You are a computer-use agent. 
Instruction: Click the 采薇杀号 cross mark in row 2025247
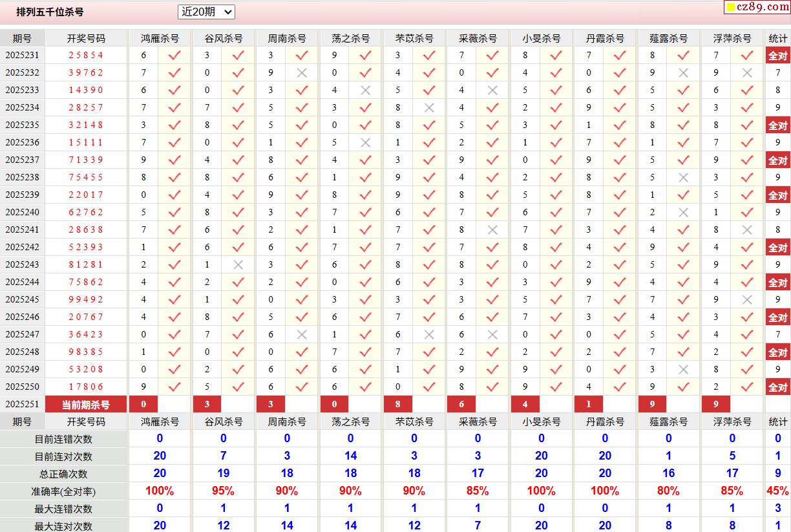coord(492,335)
